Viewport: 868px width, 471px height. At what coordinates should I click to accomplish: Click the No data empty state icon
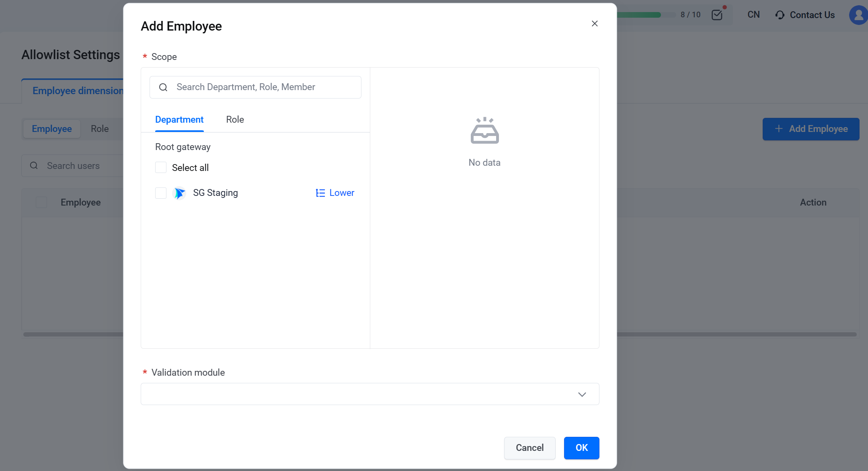[485, 130]
